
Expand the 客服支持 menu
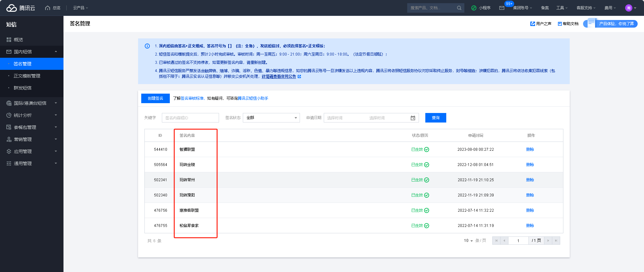[586, 8]
